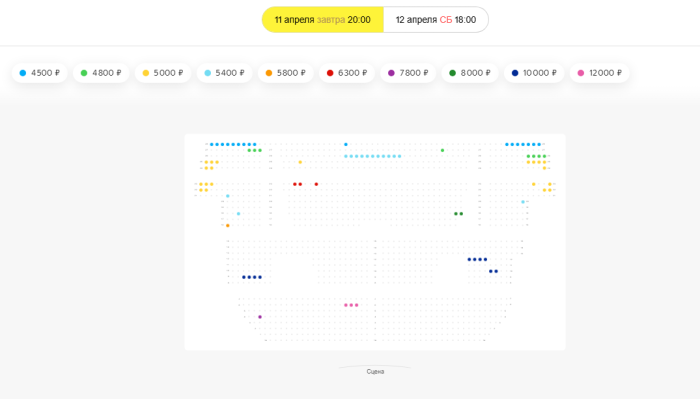Filter seats by 4500 ₽ price
This screenshot has height=399, width=700.
(40, 73)
